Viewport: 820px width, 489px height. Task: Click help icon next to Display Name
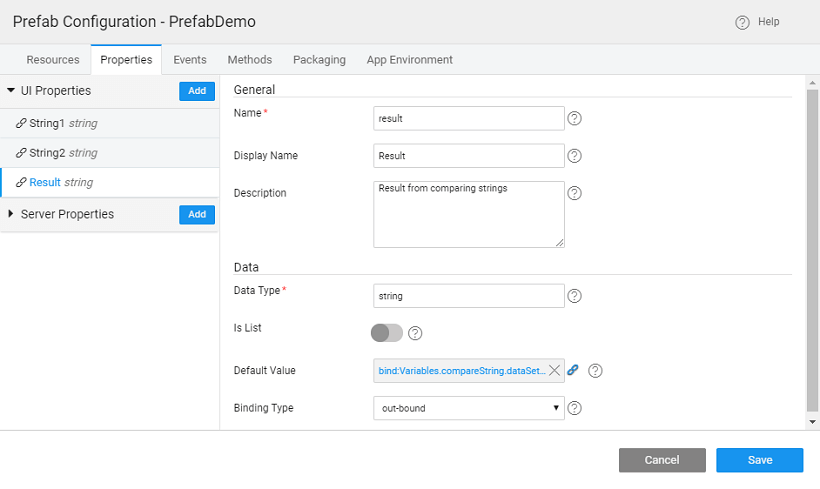click(575, 156)
